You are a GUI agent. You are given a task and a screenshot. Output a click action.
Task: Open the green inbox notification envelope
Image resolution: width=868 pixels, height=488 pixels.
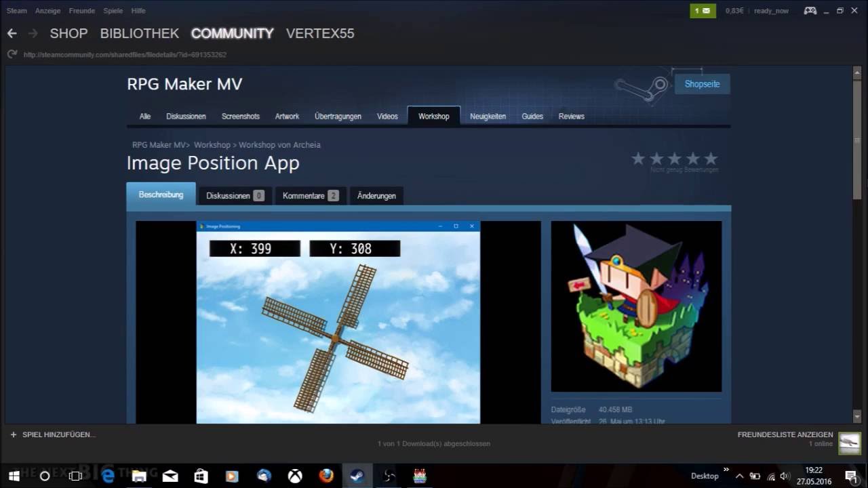coord(703,11)
